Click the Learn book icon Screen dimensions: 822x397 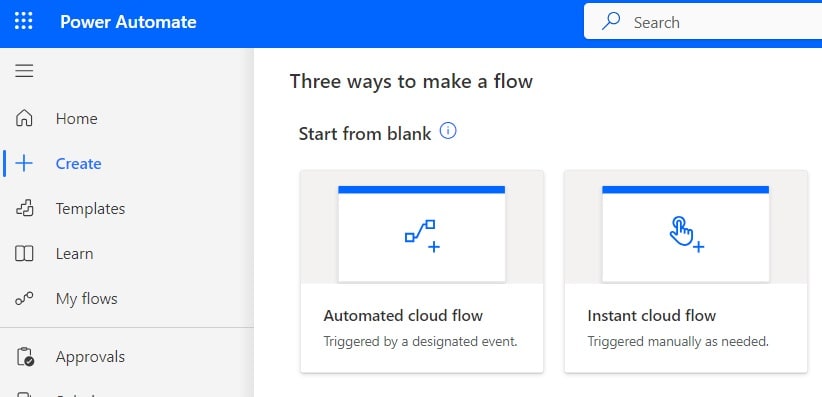tap(24, 254)
